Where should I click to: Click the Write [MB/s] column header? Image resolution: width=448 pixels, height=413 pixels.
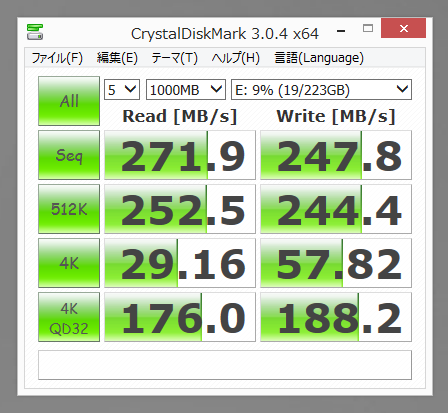336,116
